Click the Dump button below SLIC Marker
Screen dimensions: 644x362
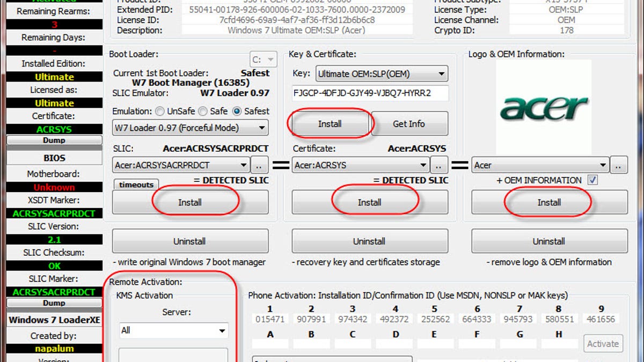coord(54,303)
